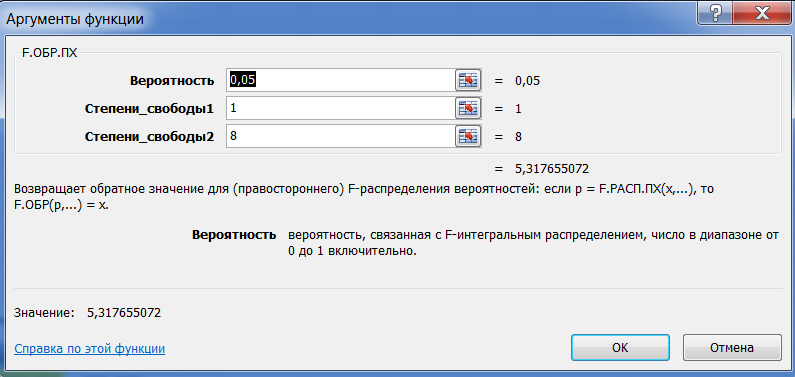The image size is (795, 377).
Task: Confirm with the OK button
Action: pos(620,348)
